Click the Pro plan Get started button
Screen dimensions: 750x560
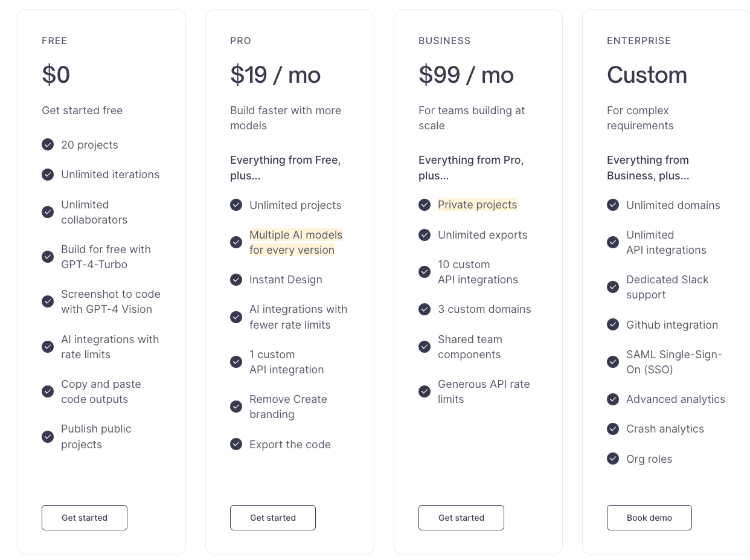click(x=273, y=518)
